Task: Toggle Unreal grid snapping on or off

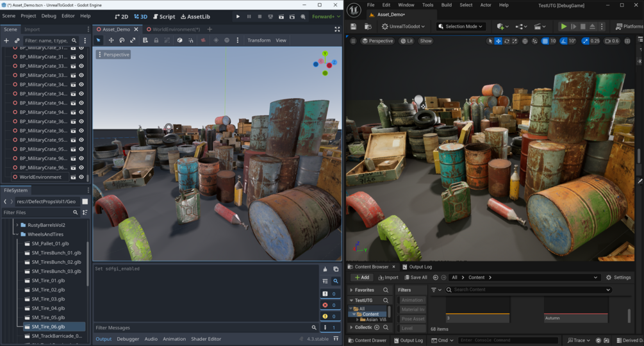Action: tap(545, 41)
